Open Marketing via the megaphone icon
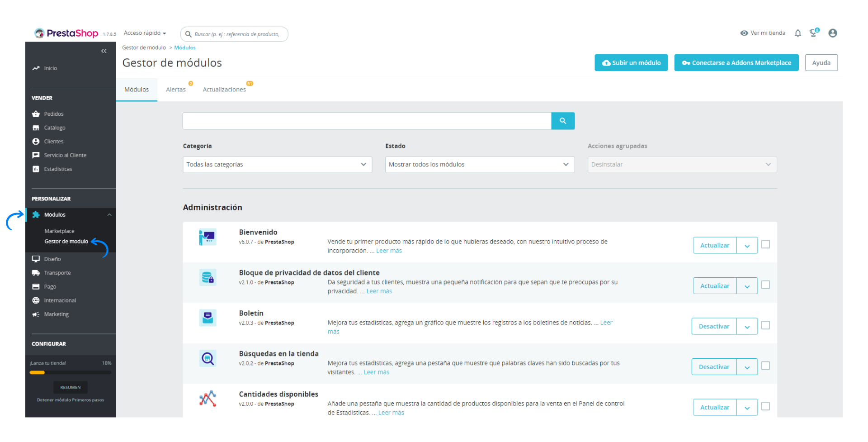Viewport: 868px width, 442px height. pos(36,314)
